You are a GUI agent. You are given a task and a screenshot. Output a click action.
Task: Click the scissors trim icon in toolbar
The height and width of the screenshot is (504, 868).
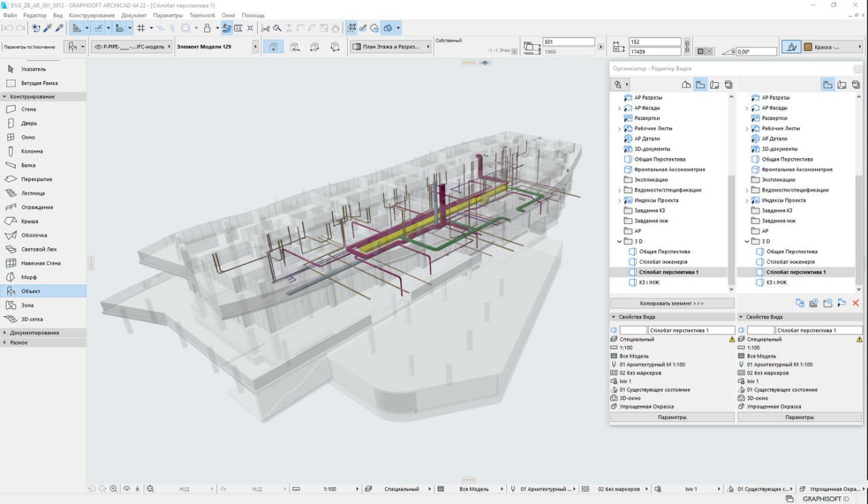pyautogui.click(x=265, y=28)
